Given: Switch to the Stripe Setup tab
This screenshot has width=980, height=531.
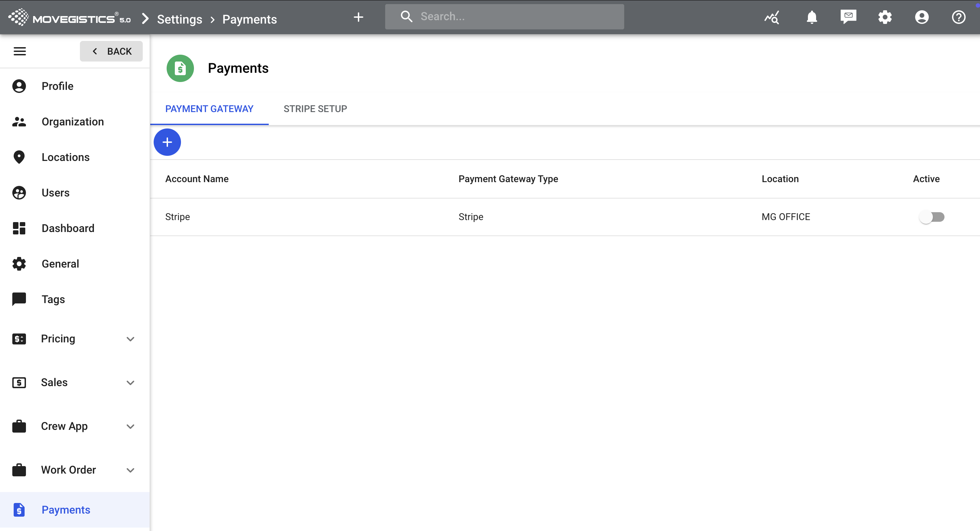Looking at the screenshot, I should [x=315, y=109].
